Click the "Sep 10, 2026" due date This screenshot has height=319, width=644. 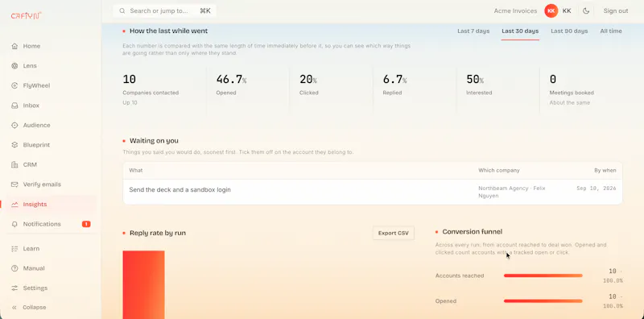tap(597, 188)
